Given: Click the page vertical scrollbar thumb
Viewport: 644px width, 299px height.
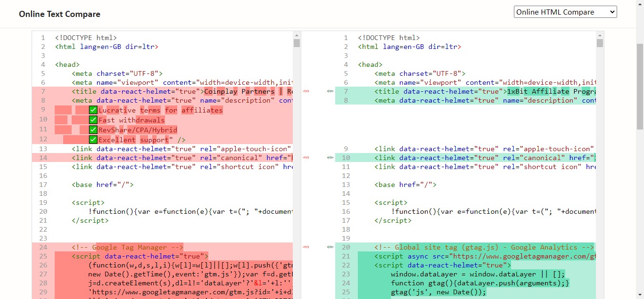Looking at the screenshot, I should [640, 87].
